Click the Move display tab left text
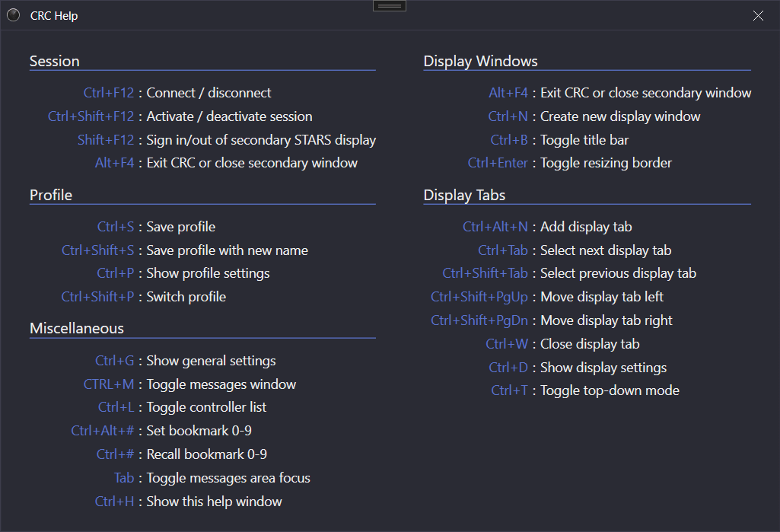 coord(602,297)
